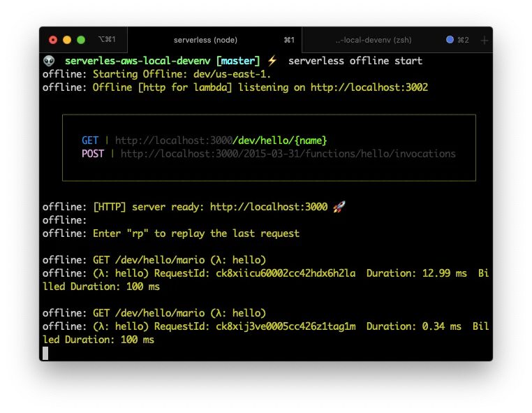The width and height of the screenshot is (532, 413).
Task: Click the POST method label in routes box
Action: click(x=93, y=154)
